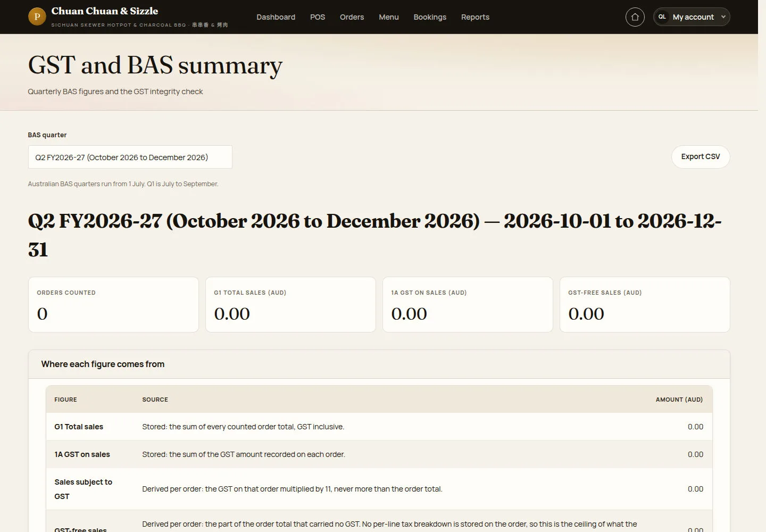This screenshot has height=532, width=766.
Task: Switch to the Menu page
Action: [389, 17]
